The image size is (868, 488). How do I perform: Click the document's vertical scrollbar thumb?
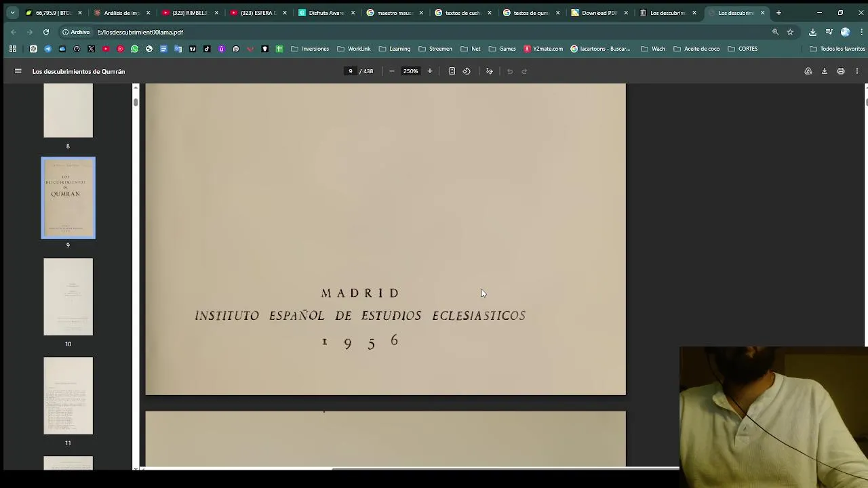coord(866,101)
